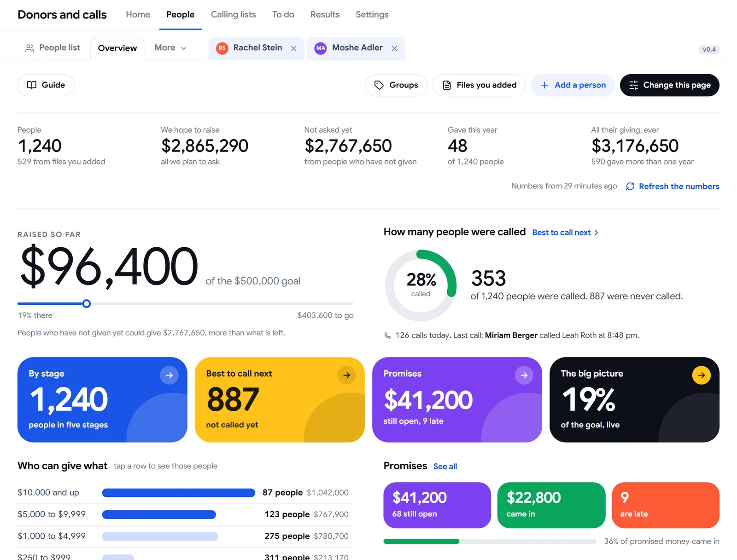Select the Overview tab
The height and width of the screenshot is (560, 737).
117,48
